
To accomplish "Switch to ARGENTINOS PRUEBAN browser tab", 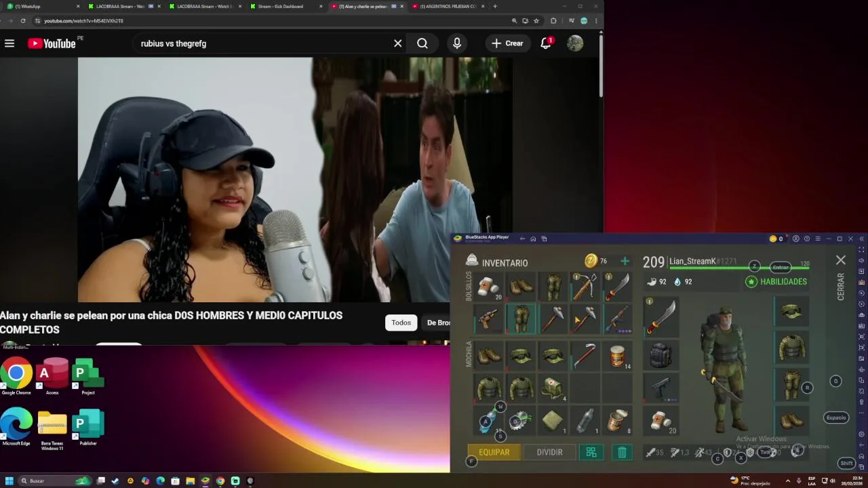I will coord(447,6).
